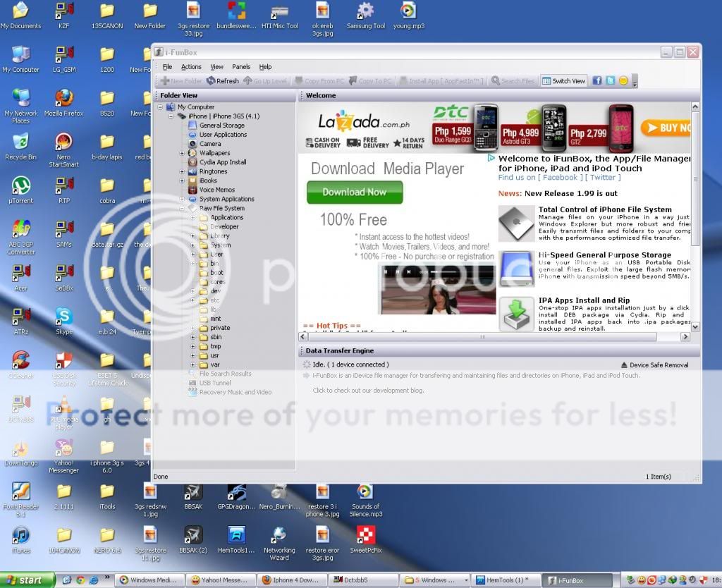Expand the Wallpapers tree node
Screen dimensions: 722x588
[x=182, y=153]
